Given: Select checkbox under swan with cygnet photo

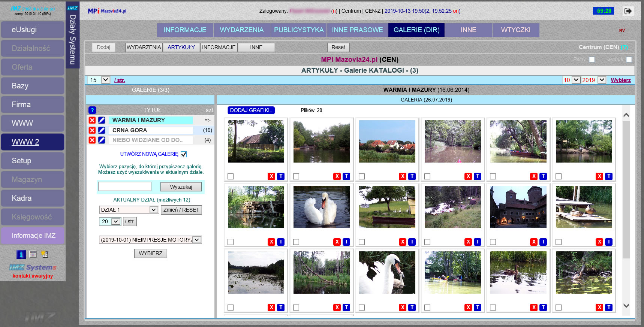Looking at the screenshot, I should point(362,308).
